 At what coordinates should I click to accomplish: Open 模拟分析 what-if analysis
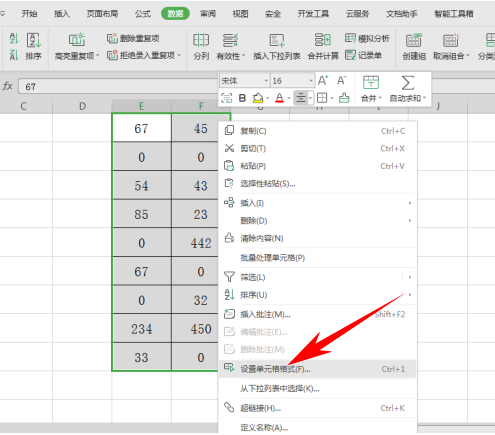point(367,38)
